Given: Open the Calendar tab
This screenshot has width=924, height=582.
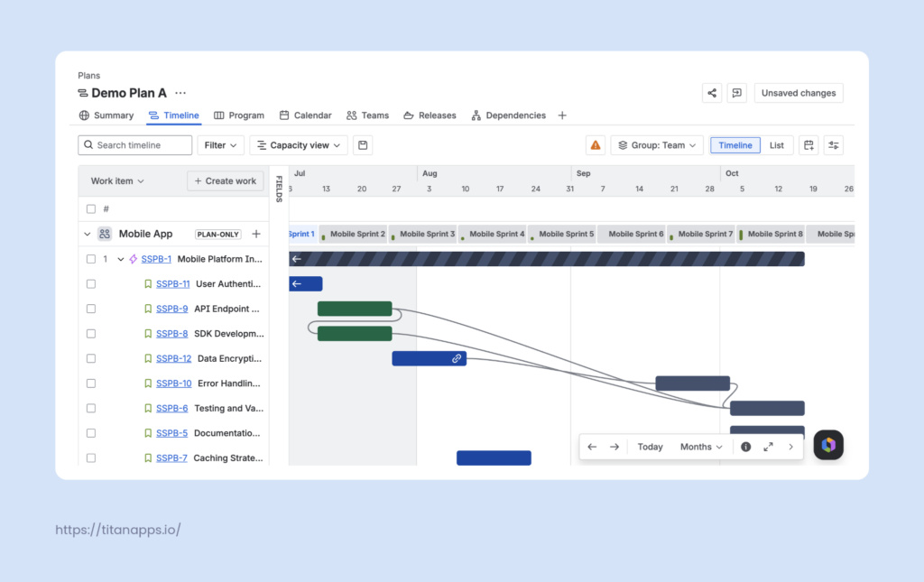Looking at the screenshot, I should (x=305, y=115).
